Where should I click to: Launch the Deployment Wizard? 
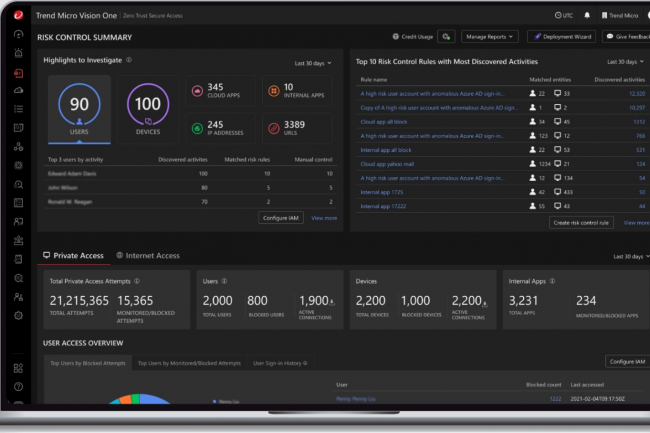pyautogui.click(x=561, y=36)
